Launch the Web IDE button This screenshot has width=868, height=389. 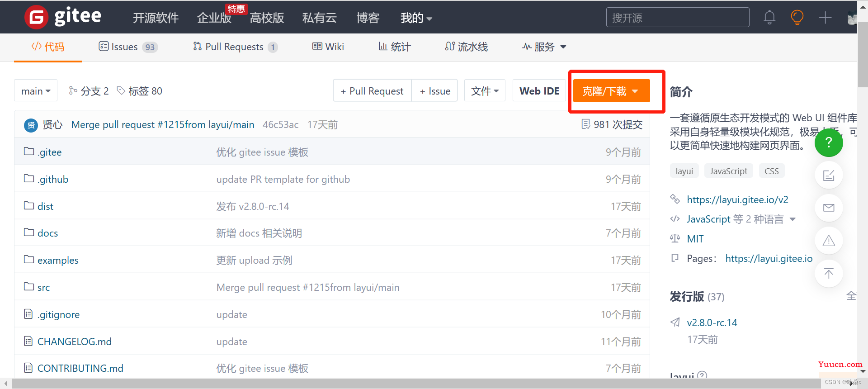(x=539, y=91)
